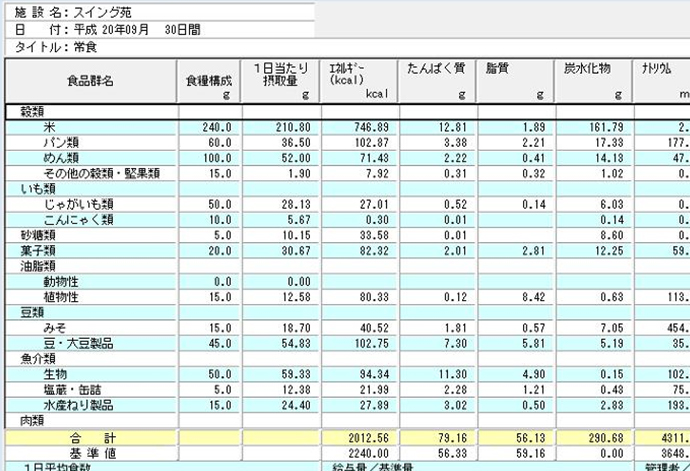
Task: Select the 脂質 column header
Action: [514, 81]
